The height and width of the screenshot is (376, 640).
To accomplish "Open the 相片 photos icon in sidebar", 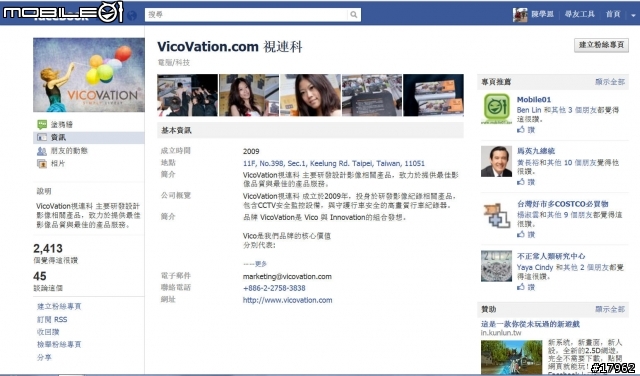I will pyautogui.click(x=42, y=164).
